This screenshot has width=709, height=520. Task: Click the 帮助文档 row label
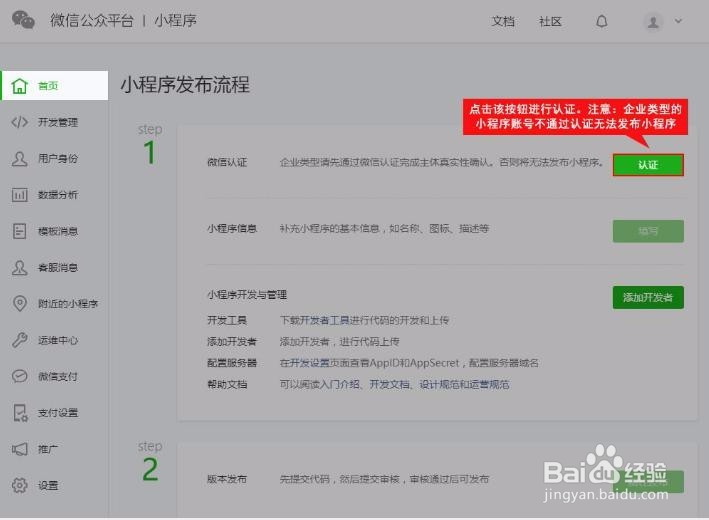[227, 385]
